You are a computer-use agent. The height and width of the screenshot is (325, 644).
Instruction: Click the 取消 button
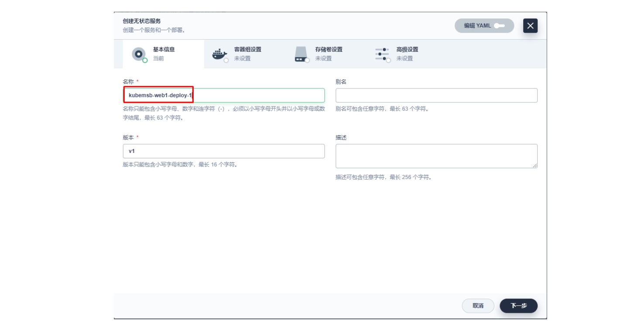(x=478, y=306)
